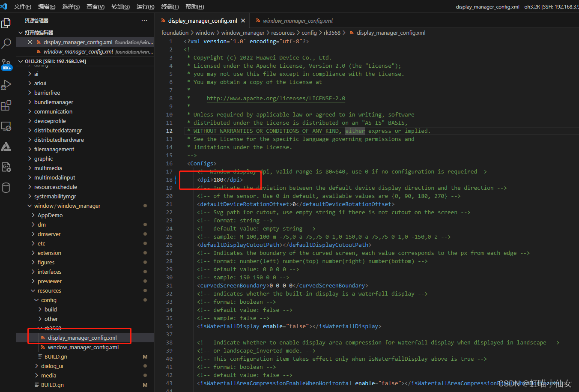The height and width of the screenshot is (392, 579).
Task: Expand the filemanagement folder
Action: tap(54, 149)
